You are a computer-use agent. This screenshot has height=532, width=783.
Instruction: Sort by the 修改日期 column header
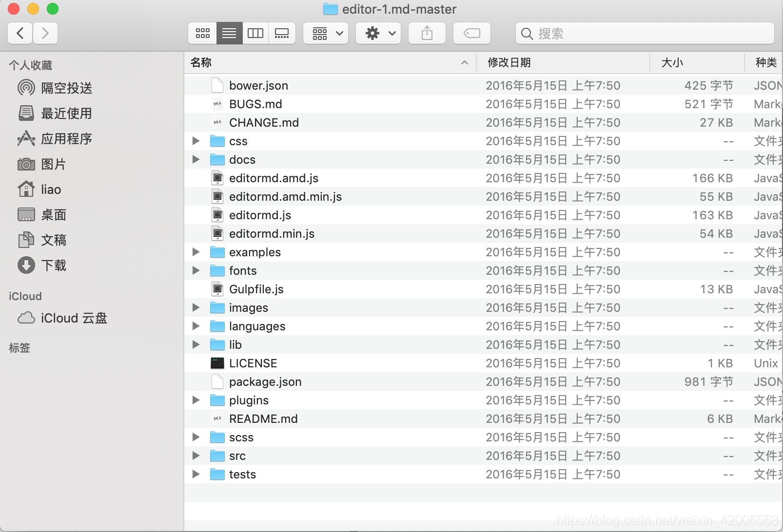click(x=563, y=62)
